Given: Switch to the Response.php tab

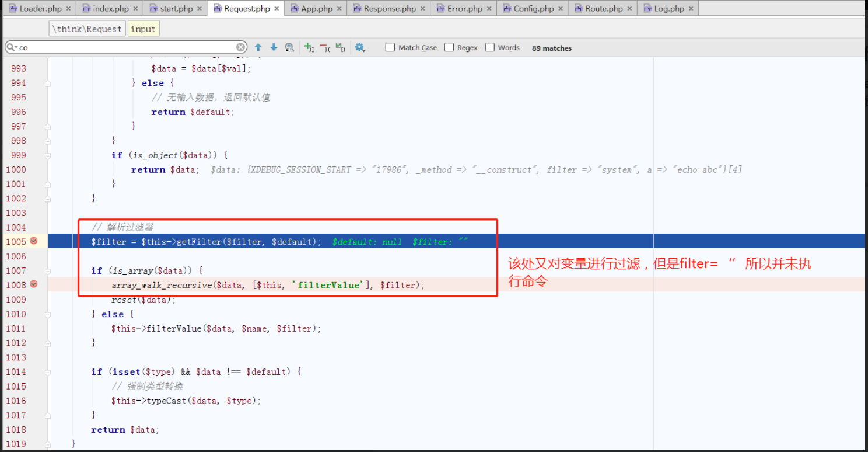Looking at the screenshot, I should (x=390, y=9).
